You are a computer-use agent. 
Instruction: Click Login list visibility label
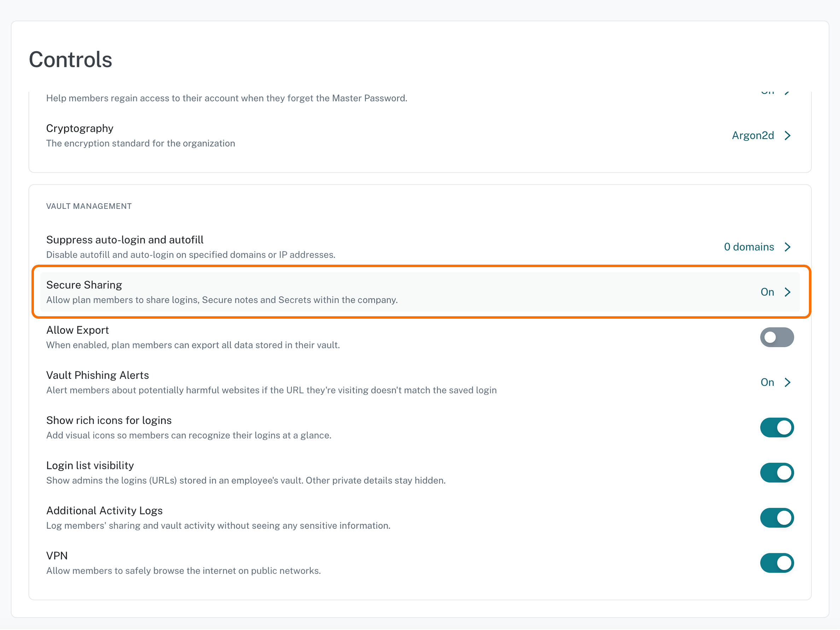[x=90, y=466]
